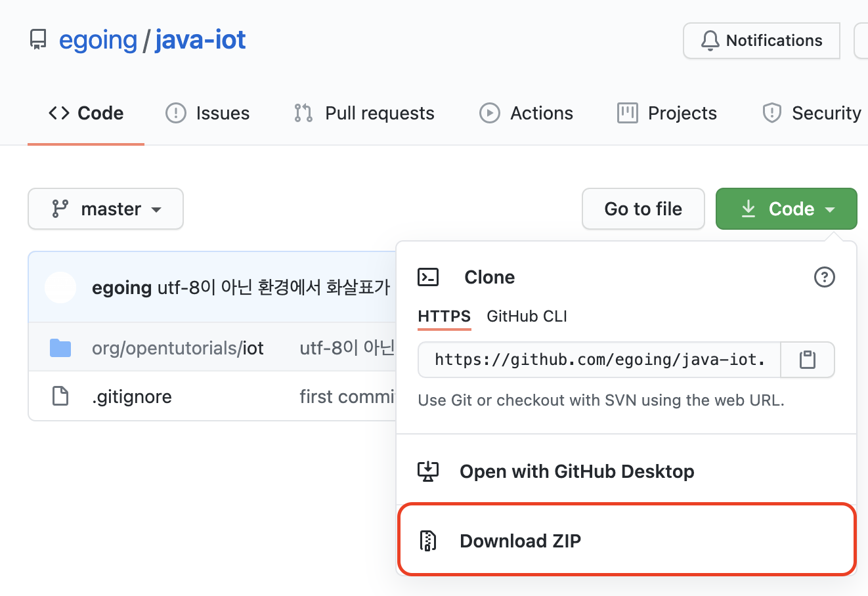Choose Open with GitHub Desktop
This screenshot has width=868, height=596.
[x=626, y=471]
